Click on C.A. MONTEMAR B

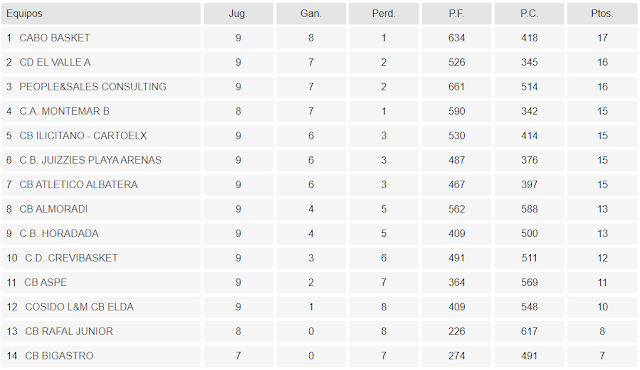tap(64, 111)
